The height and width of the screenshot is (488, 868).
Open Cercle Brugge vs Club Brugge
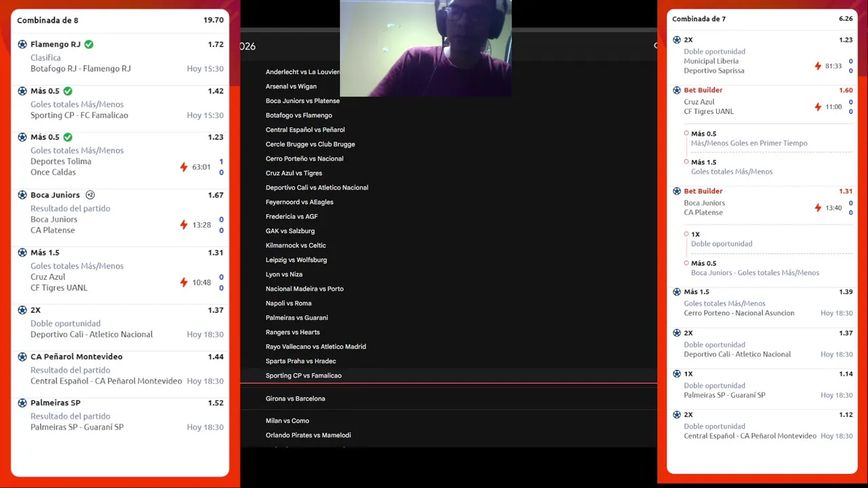(x=311, y=144)
